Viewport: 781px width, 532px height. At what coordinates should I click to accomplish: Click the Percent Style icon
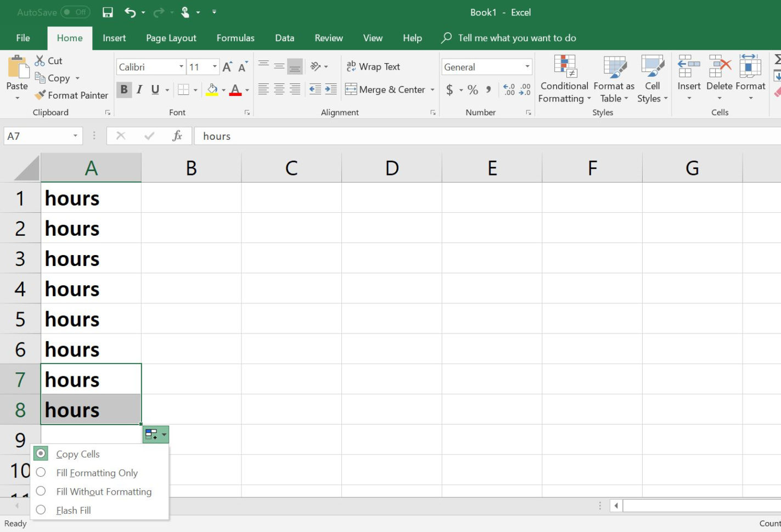click(473, 89)
